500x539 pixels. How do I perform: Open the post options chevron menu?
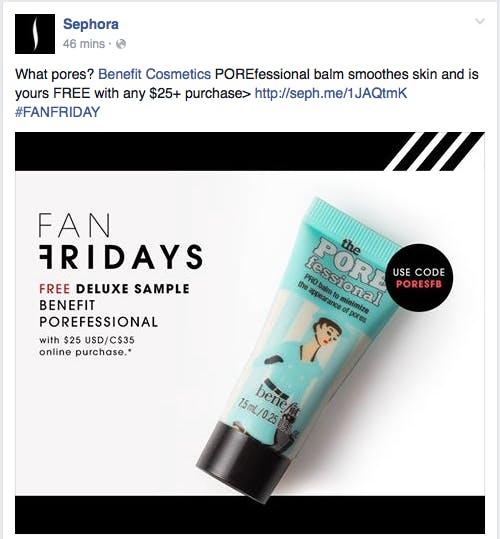(x=480, y=21)
